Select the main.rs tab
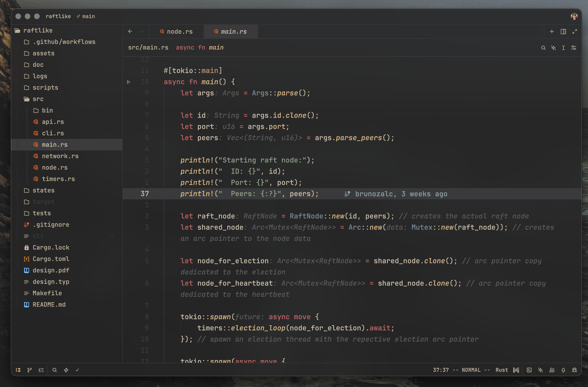 pos(231,32)
